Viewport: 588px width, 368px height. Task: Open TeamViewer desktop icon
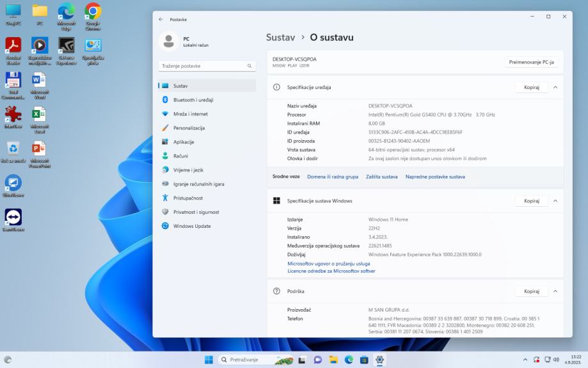[x=13, y=217]
